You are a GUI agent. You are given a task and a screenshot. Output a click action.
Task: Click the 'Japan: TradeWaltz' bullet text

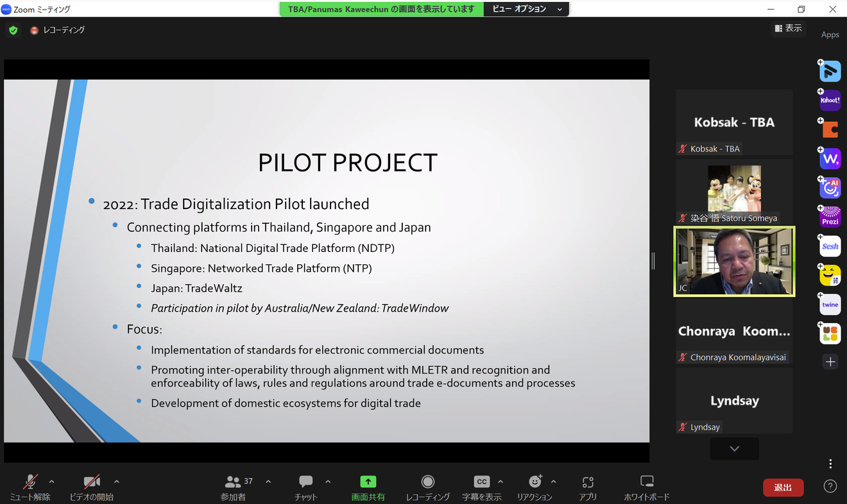tap(196, 289)
